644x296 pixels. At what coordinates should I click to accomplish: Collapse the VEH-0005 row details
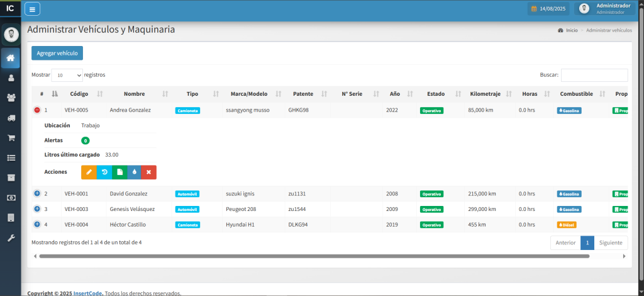(x=36, y=110)
